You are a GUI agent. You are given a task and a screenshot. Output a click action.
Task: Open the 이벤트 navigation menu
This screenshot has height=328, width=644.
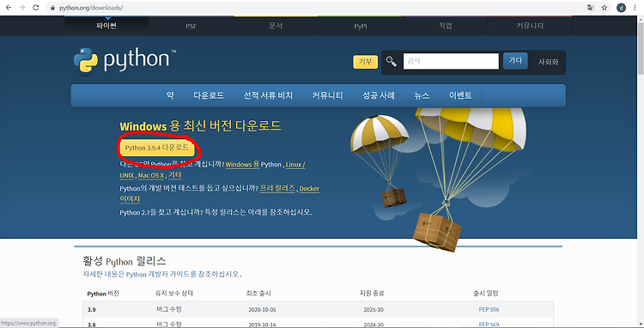(460, 95)
